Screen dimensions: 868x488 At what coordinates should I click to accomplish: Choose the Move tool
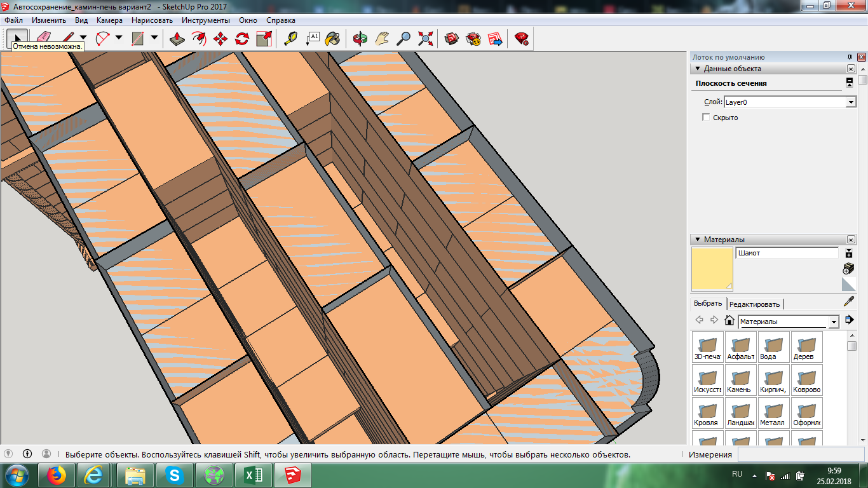(x=220, y=39)
